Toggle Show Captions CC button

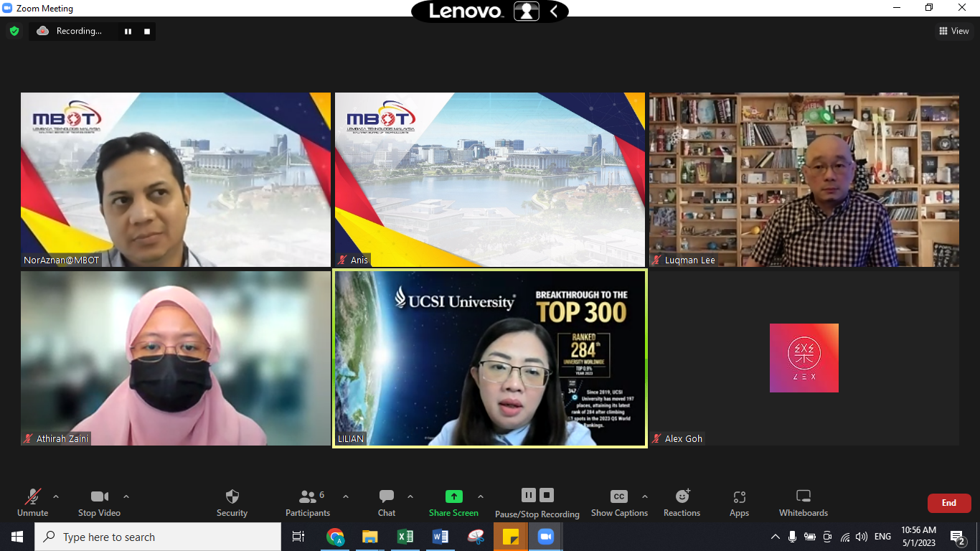[x=618, y=496]
